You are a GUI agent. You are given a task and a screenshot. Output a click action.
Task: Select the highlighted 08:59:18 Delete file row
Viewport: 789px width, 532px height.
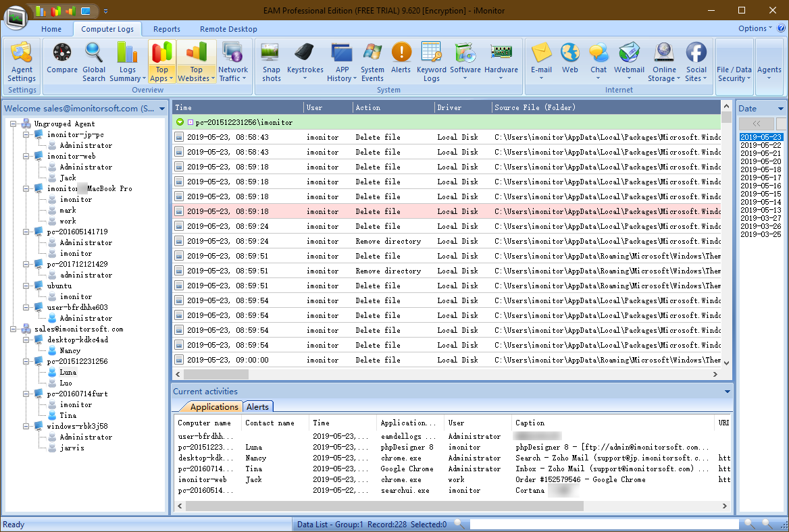pos(447,211)
